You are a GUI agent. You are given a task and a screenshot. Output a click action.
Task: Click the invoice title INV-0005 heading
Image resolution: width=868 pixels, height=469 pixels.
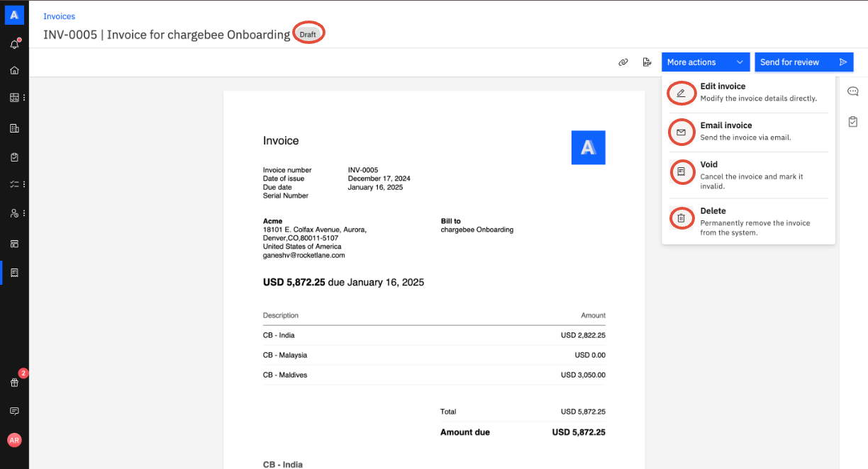[x=167, y=34]
